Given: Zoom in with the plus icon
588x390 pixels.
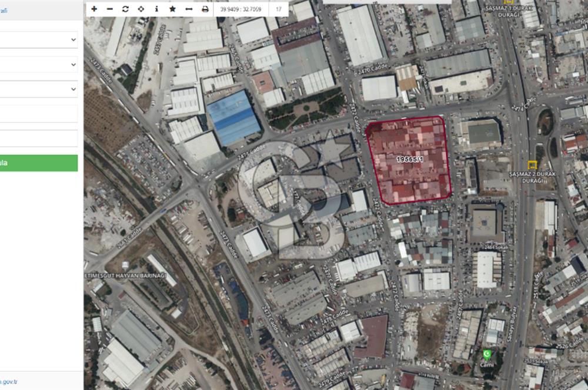Looking at the screenshot, I should click(x=94, y=9).
